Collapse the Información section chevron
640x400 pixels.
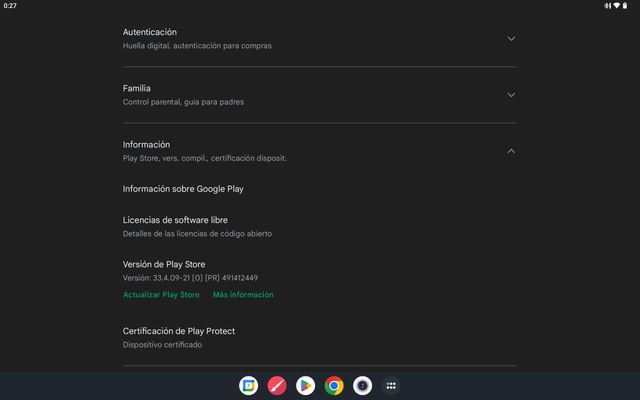point(511,151)
